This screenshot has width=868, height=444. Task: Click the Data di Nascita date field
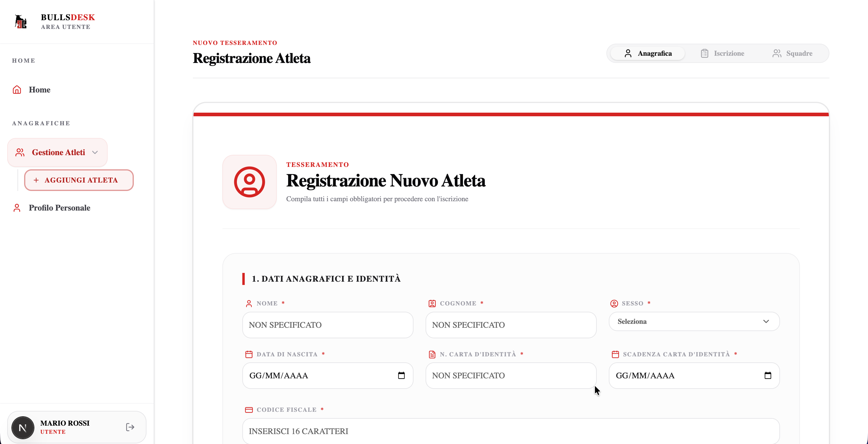328,376
